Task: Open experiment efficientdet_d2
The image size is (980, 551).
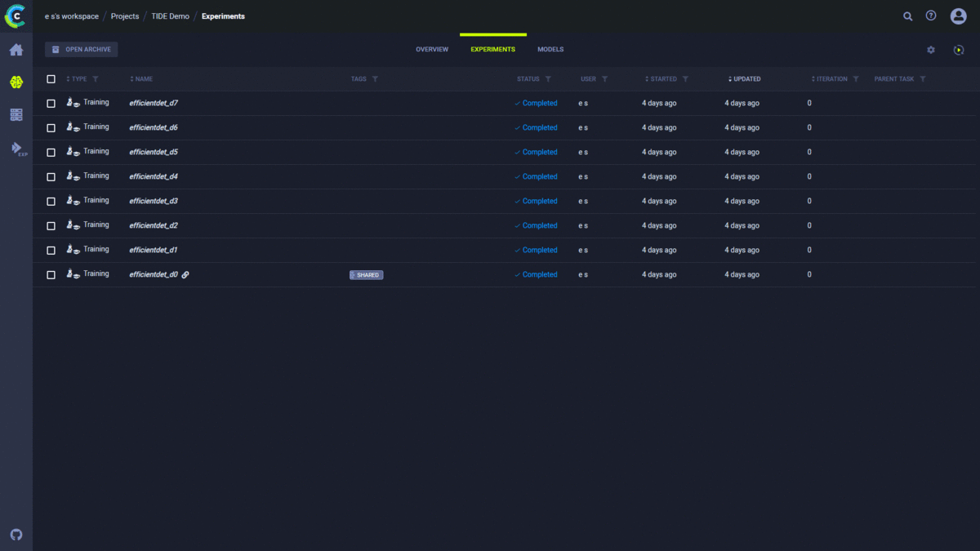Action: tap(154, 226)
